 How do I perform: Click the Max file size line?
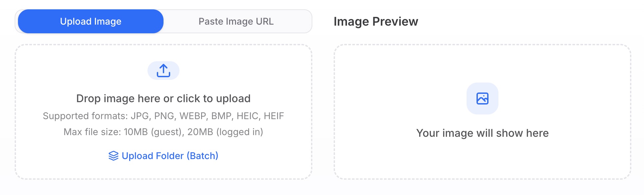tap(163, 132)
